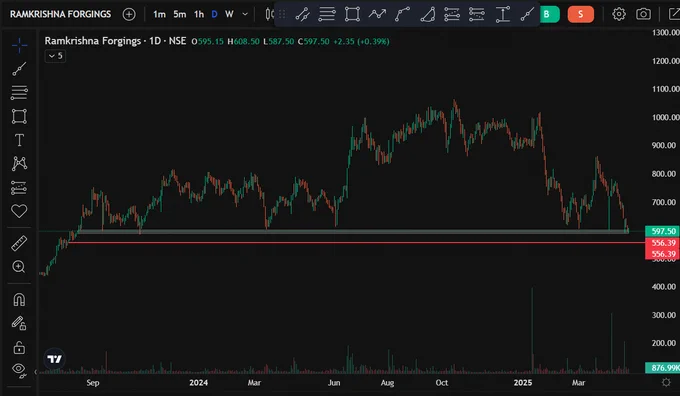
Task: Select the ray line tool in floating toolbar
Action: click(x=527, y=14)
